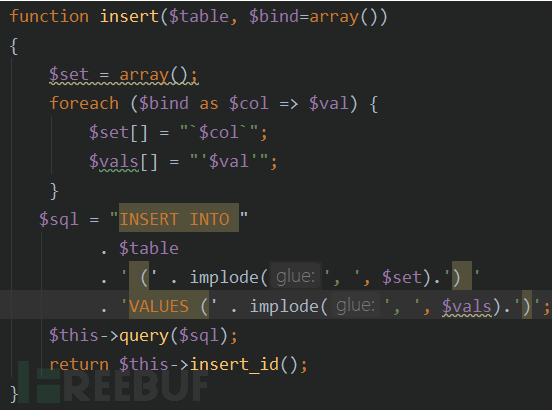
Task: Click the $sql variable assignment
Action: [58, 219]
